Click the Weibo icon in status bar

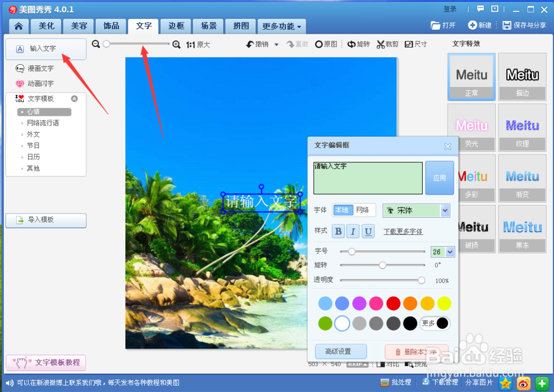tap(524, 384)
